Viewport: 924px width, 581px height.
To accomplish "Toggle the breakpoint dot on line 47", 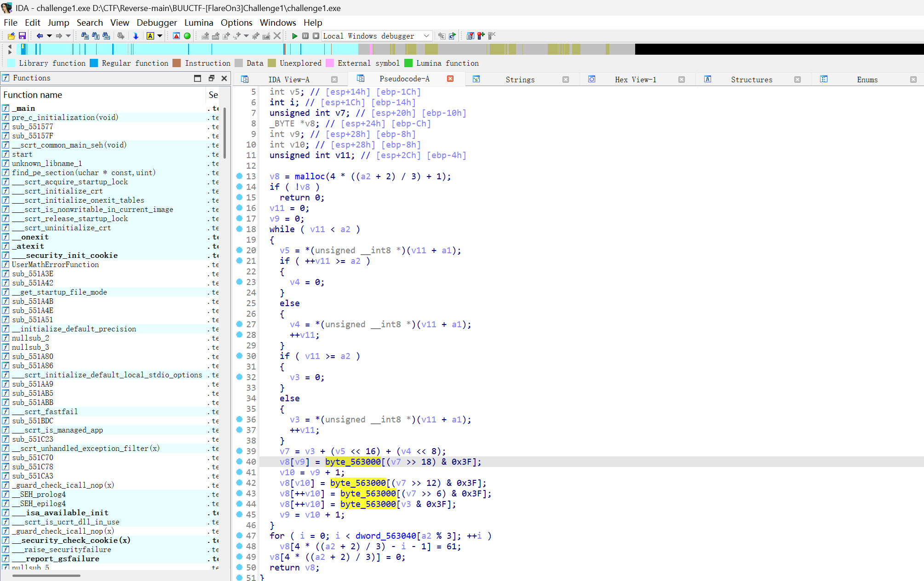I will [x=240, y=536].
